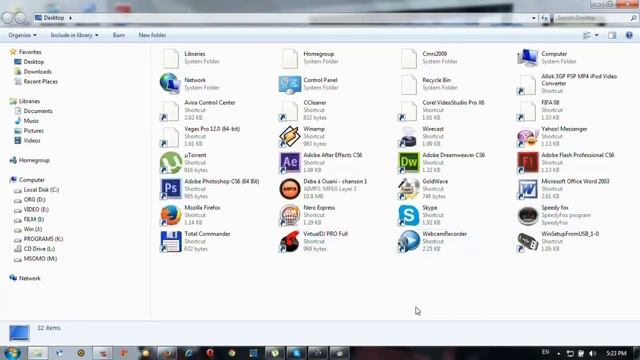Open Skype from the taskbar
This screenshot has height=360, width=640.
tap(297, 353)
